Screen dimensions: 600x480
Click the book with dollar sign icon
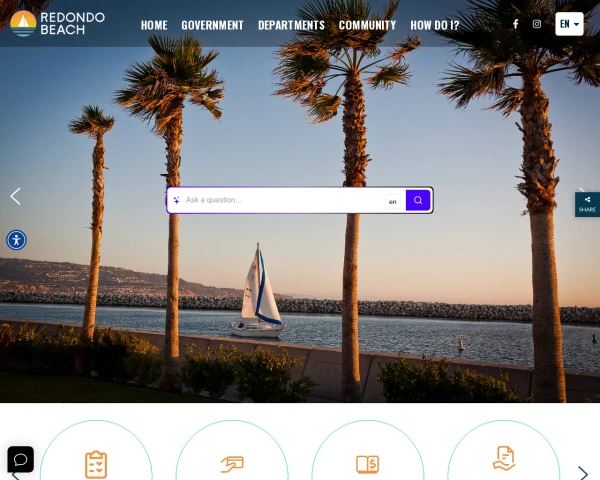pyautogui.click(x=368, y=464)
